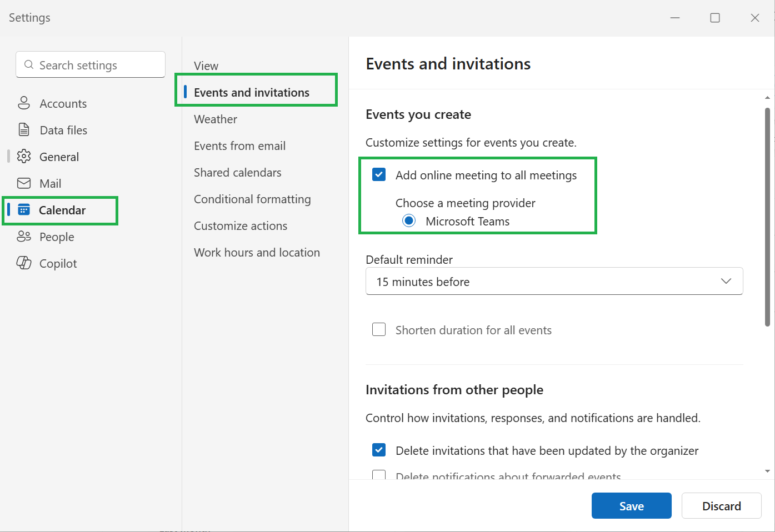Click the Choose a meeting provider label
This screenshot has height=532, width=775.
coord(466,203)
